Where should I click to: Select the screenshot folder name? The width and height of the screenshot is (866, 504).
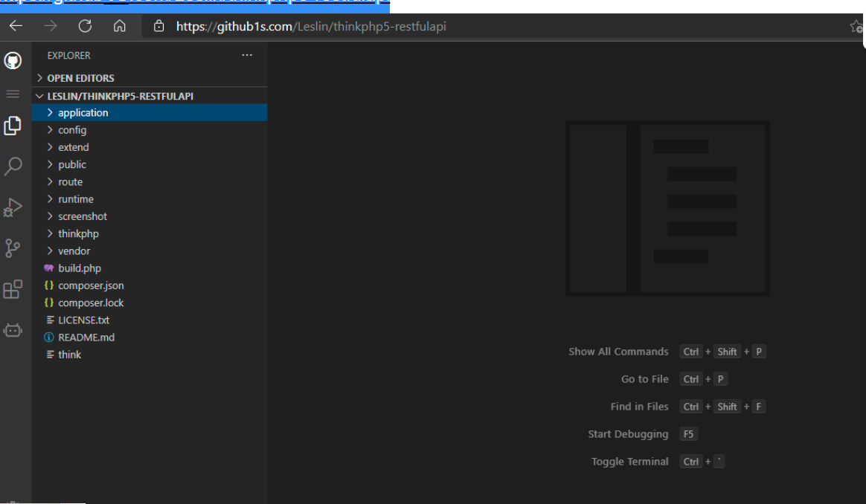[83, 216]
